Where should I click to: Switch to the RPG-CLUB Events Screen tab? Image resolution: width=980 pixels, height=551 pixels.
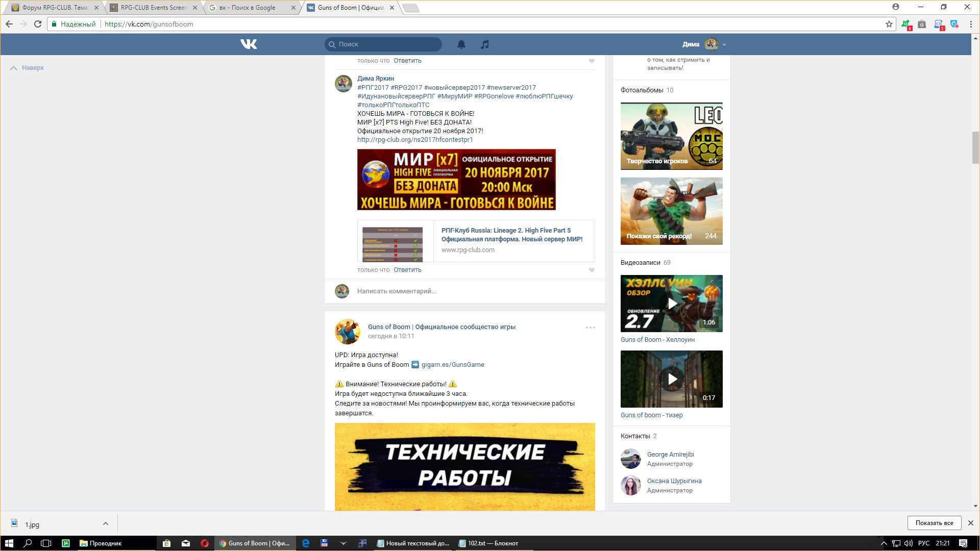point(153,8)
